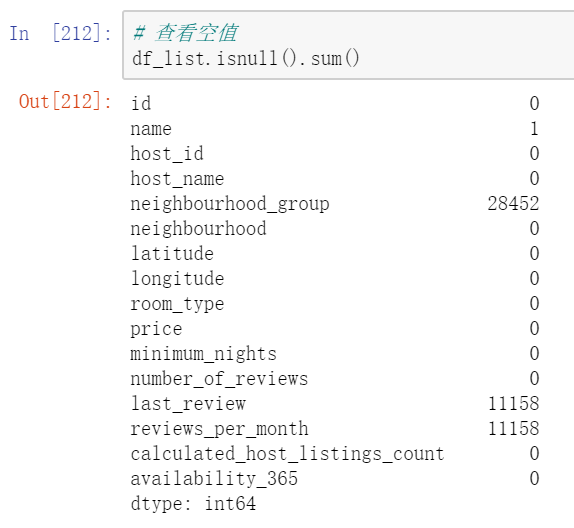
Task: Click the Out[212] output prompt label
Action: pos(65,101)
